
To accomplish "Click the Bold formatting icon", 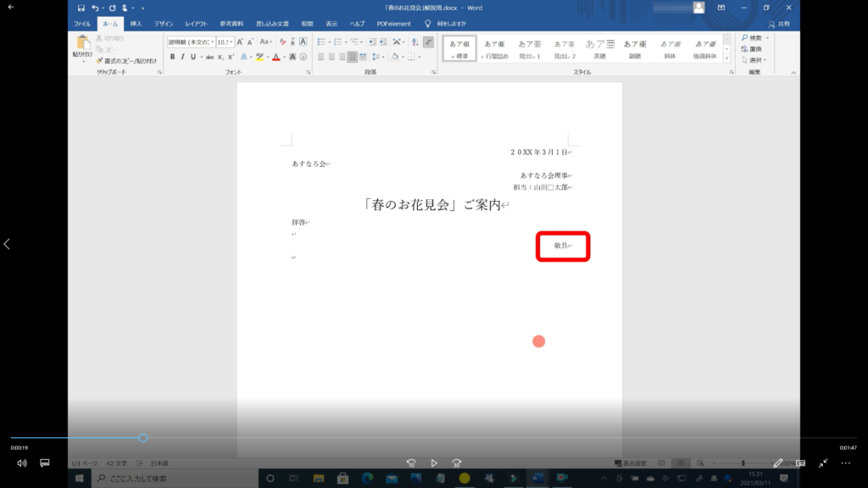I will point(172,57).
